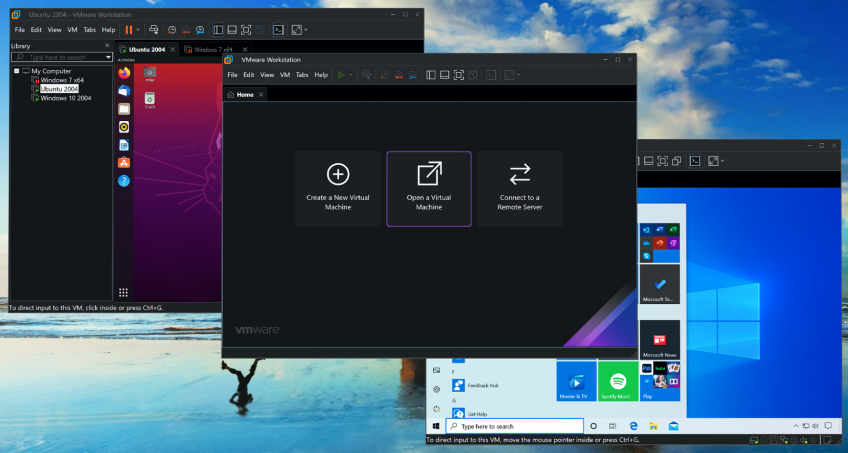The image size is (848, 453).
Task: Open Edit menu in Ubuntu 2004 window
Action: click(36, 30)
